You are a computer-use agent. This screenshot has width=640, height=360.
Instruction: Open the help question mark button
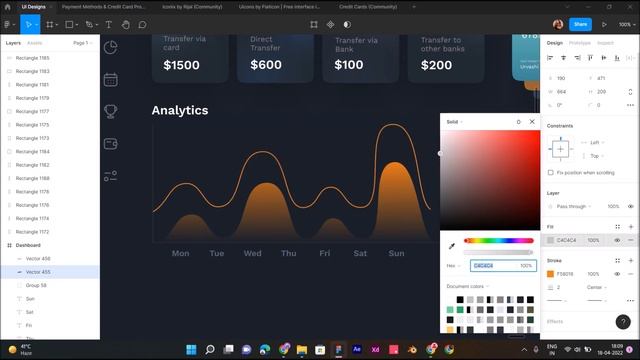point(623,322)
